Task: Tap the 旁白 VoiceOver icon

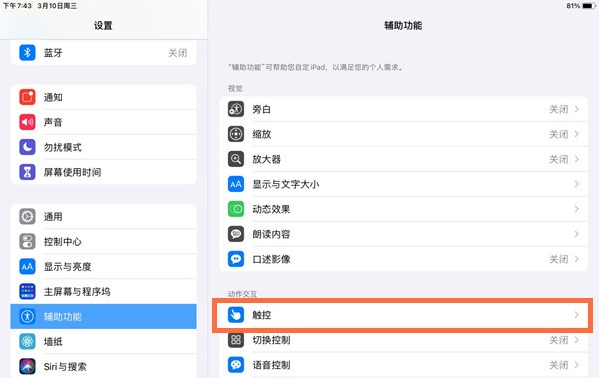Action: [236, 109]
